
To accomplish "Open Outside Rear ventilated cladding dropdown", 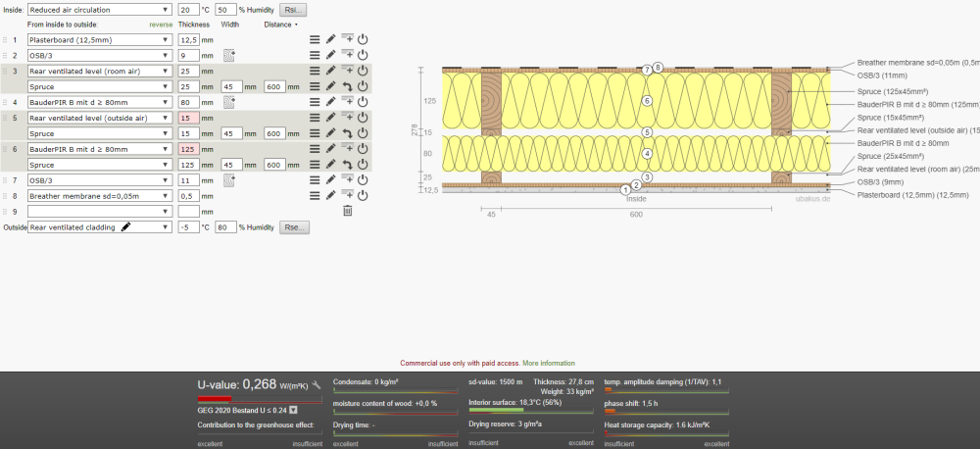I will point(99,227).
